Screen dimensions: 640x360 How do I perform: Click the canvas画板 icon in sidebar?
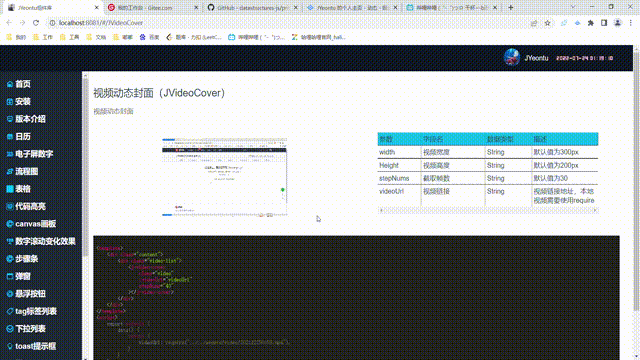tap(10, 224)
